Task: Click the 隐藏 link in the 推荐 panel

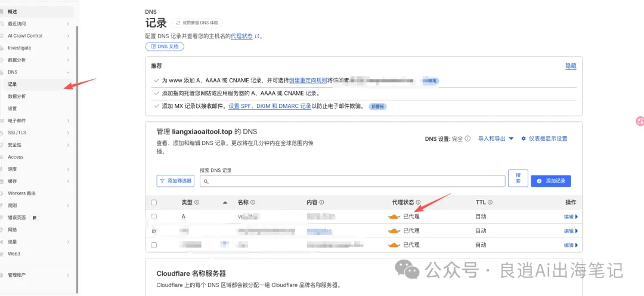Action: 571,66
